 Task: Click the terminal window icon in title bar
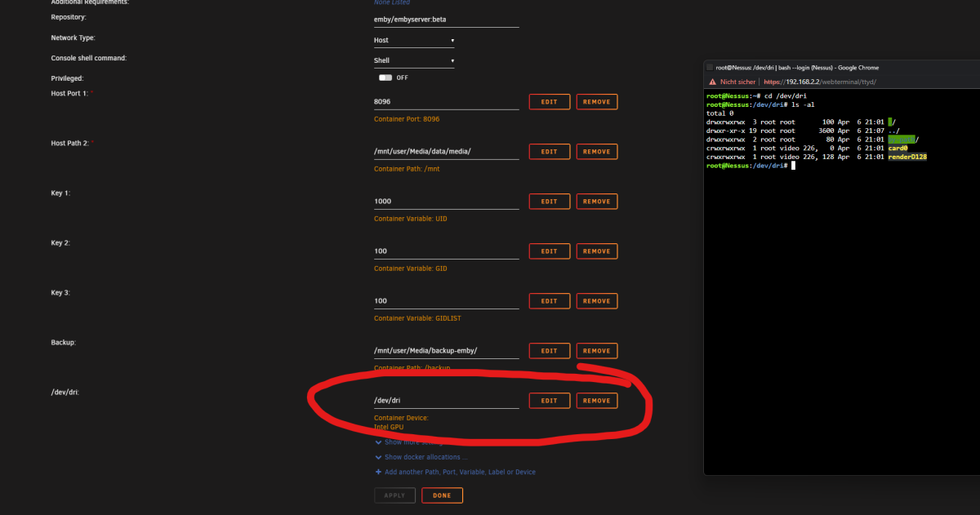point(711,67)
